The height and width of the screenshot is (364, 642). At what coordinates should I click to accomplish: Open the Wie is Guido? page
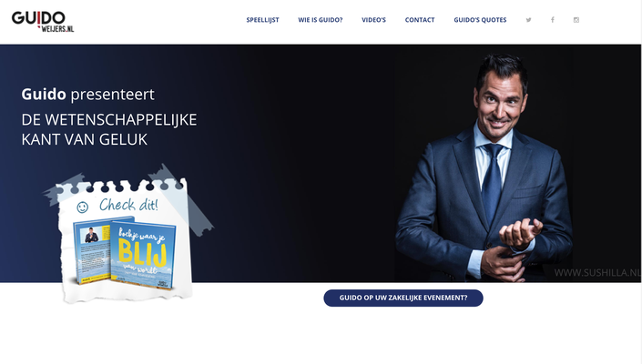[x=321, y=20]
